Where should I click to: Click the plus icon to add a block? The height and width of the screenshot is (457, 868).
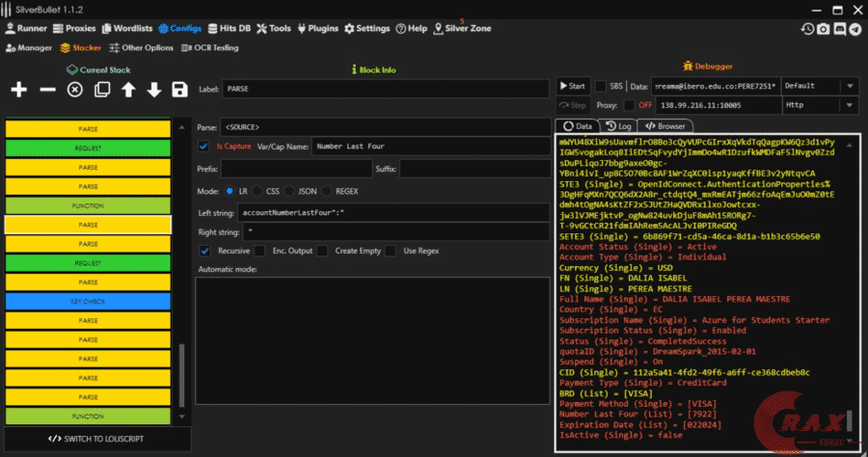tap(19, 90)
